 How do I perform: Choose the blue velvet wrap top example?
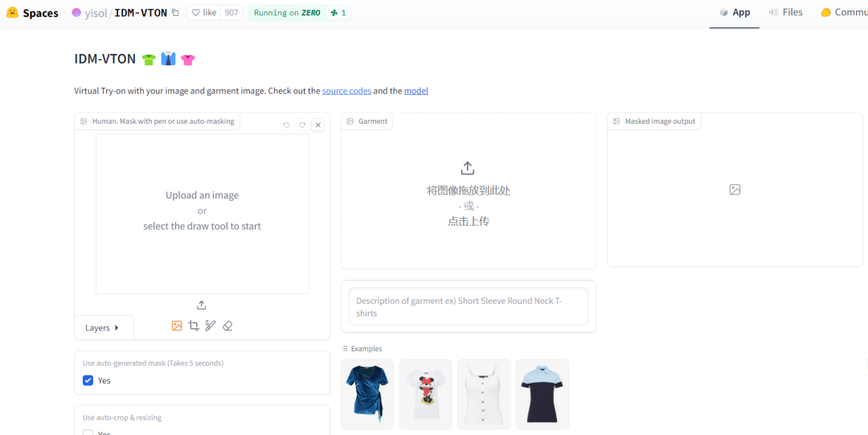(367, 394)
